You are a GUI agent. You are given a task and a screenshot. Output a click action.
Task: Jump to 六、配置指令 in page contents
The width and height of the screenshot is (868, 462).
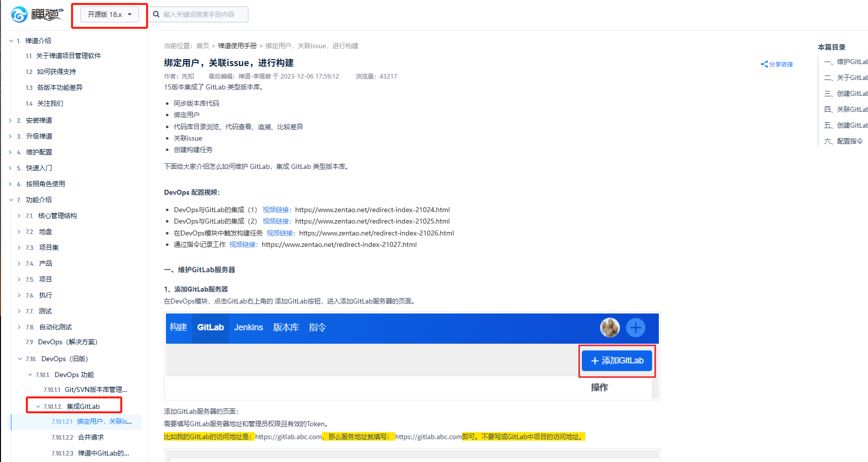coord(843,141)
